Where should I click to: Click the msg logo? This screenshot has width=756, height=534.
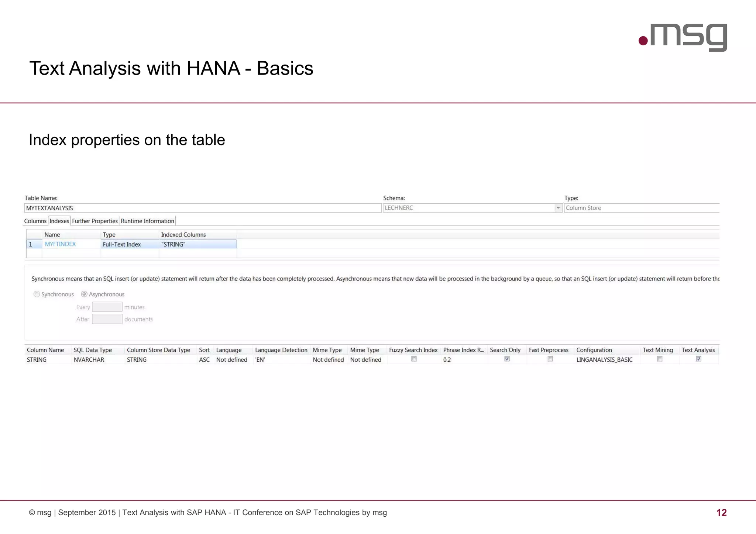tap(683, 37)
